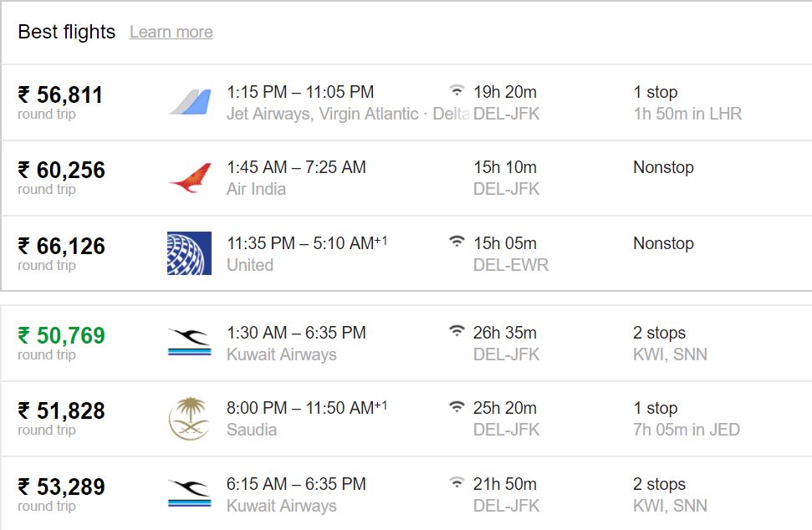Select the ₹60,256 Air India nonstop flight
This screenshot has width=812, height=530.
406,178
